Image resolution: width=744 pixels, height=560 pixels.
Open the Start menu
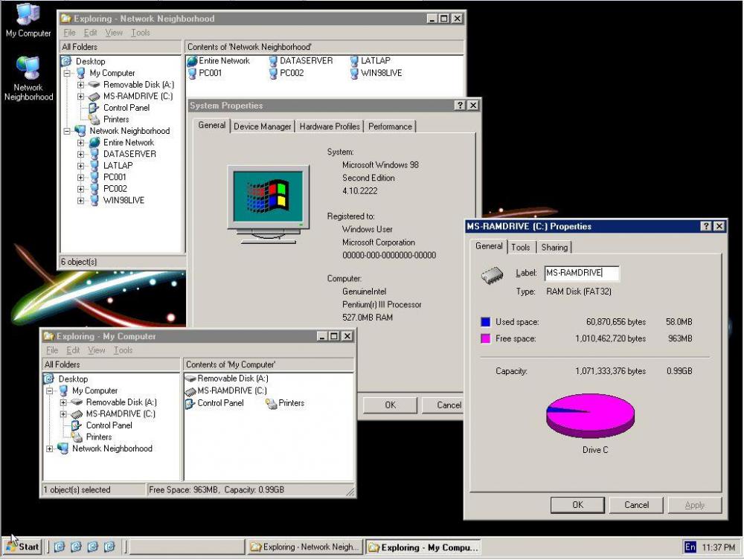23,547
